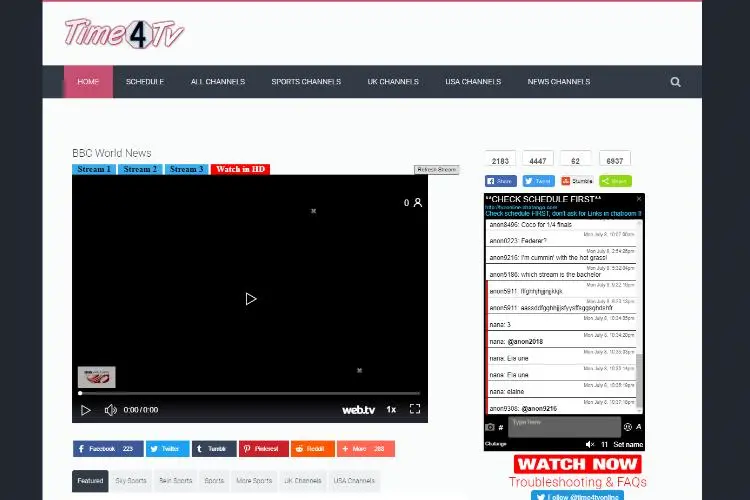
Task: Share on Facebook below the video
Action: coord(108,449)
